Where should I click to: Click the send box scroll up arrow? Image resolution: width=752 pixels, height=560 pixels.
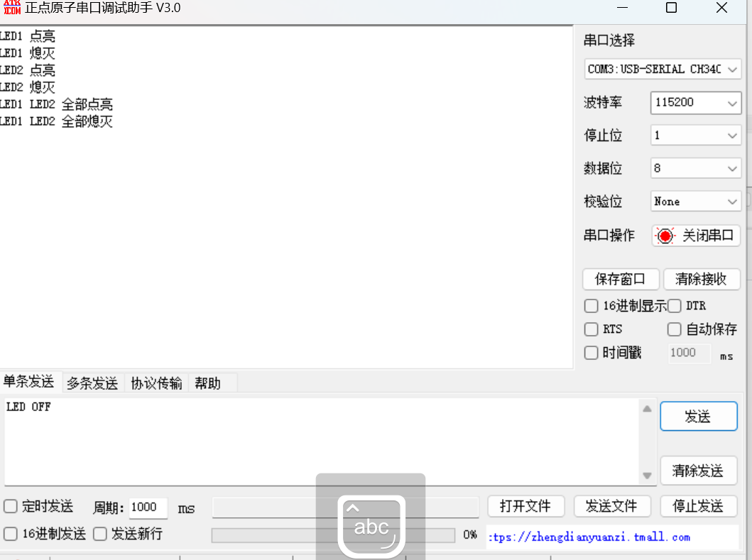(x=647, y=409)
